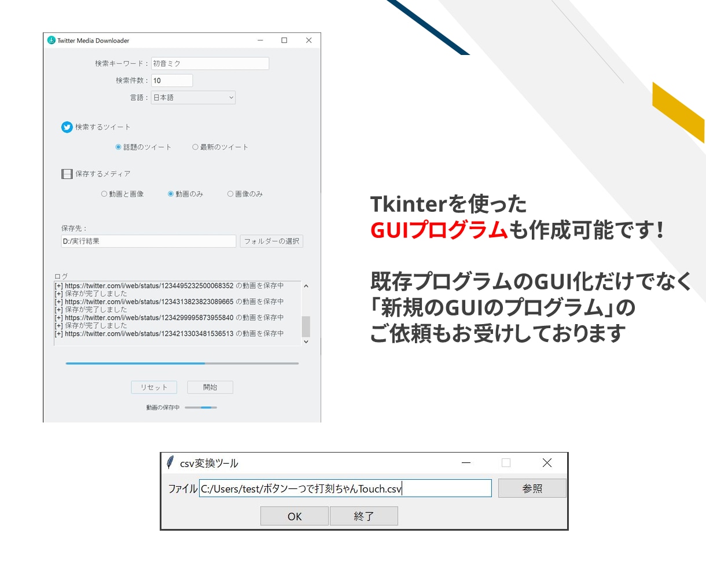
Task: Click the Twitter Media Downloader app icon
Action: click(51, 41)
